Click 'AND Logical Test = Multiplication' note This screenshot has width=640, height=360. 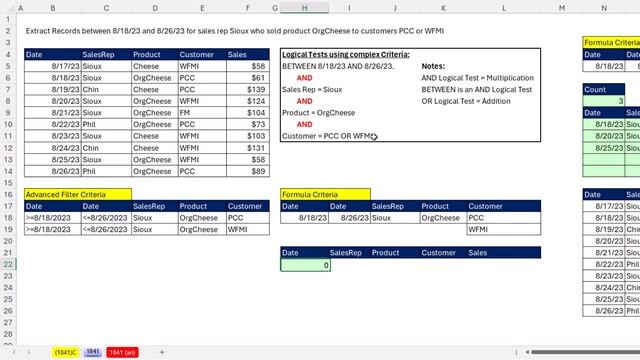(477, 78)
